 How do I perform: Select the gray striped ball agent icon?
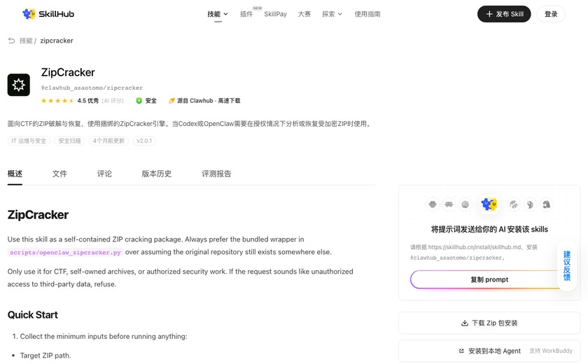point(514,204)
